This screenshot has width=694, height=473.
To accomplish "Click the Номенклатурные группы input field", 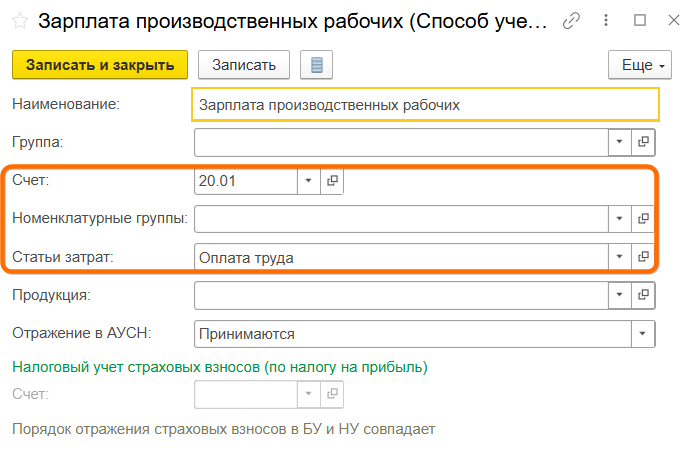I will pyautogui.click(x=401, y=219).
